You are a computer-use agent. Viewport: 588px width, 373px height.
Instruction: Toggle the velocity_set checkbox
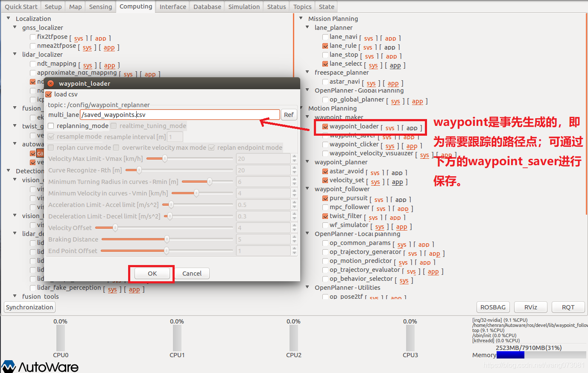(325, 181)
